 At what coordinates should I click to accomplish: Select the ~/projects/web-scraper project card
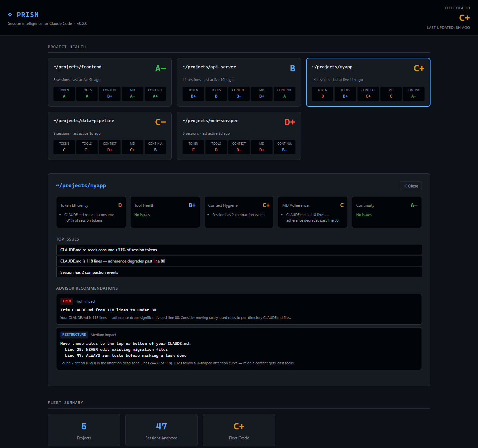pos(239,136)
